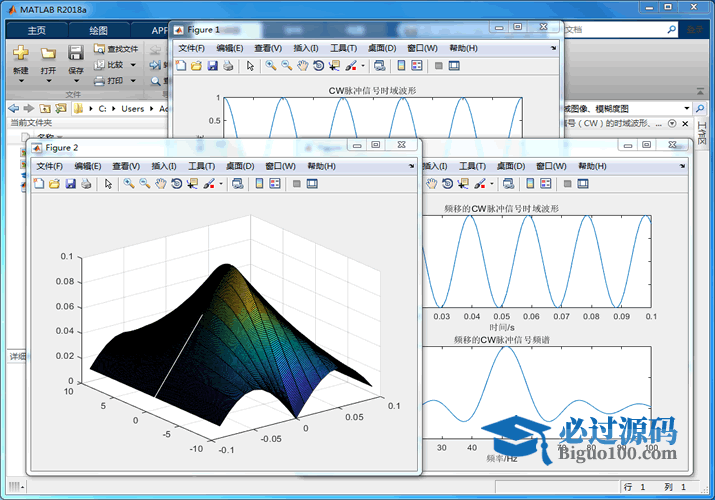Toggle Insert Colorbar in Figure 2 toolbar
715x500 pixels.
click(x=258, y=184)
